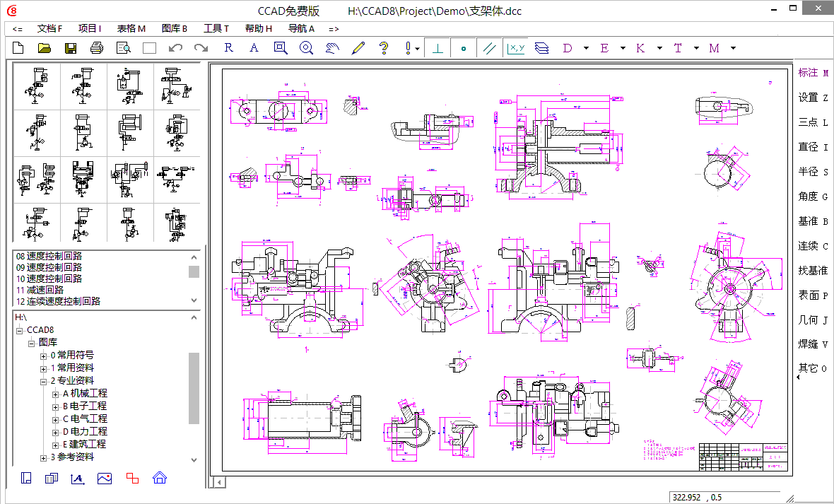Open the layers stack icon

[x=541, y=48]
